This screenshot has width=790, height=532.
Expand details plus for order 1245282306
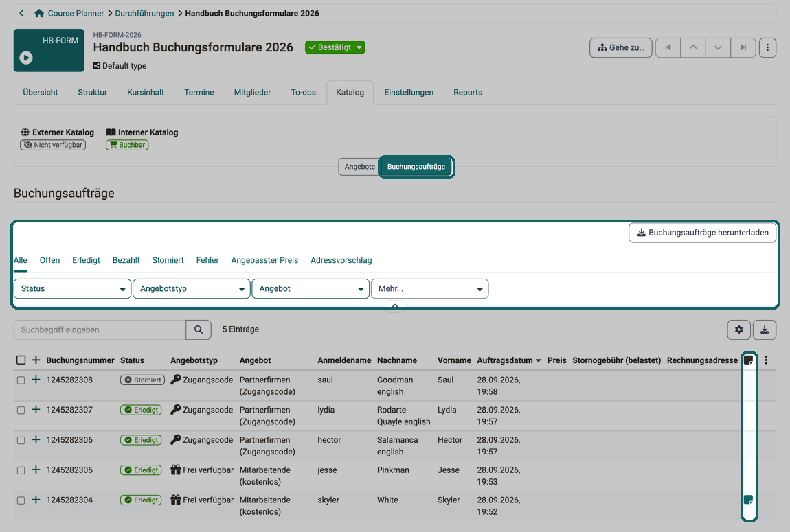(x=36, y=440)
